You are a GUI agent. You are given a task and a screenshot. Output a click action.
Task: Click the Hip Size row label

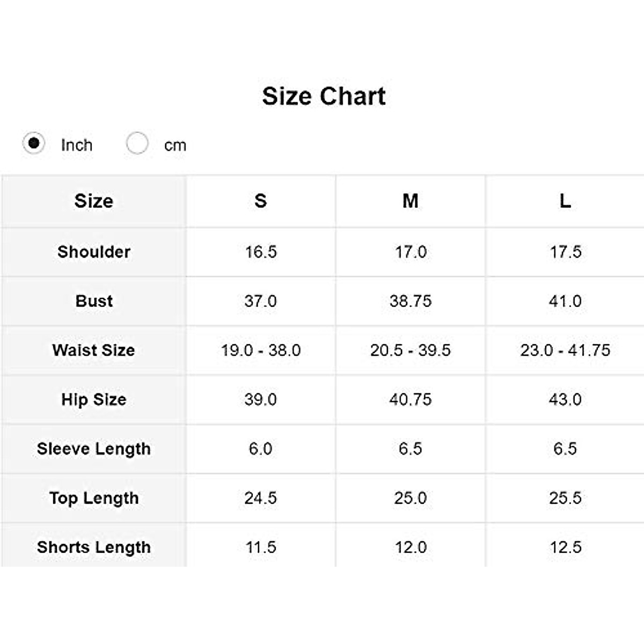coord(94,399)
